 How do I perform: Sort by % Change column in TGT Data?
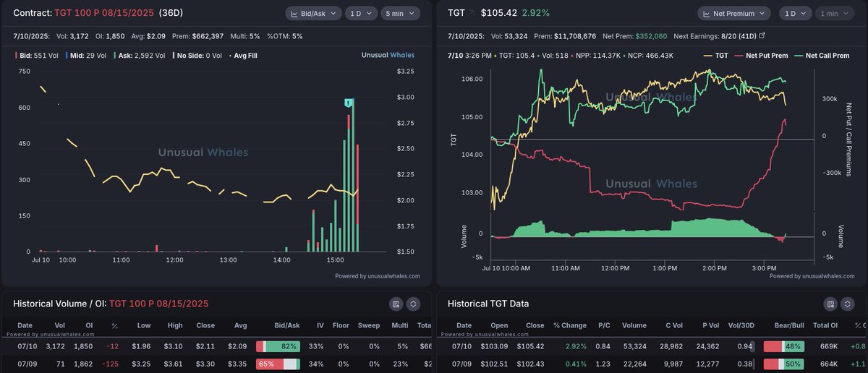(x=570, y=326)
